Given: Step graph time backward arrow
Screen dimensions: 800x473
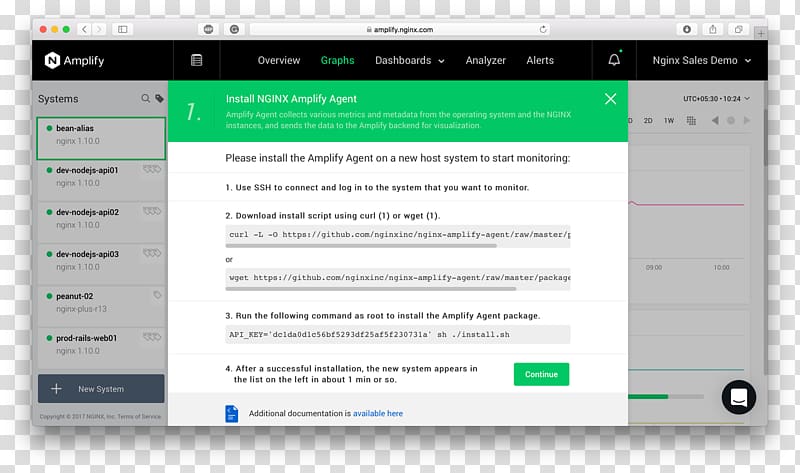Looking at the screenshot, I should coord(715,120).
